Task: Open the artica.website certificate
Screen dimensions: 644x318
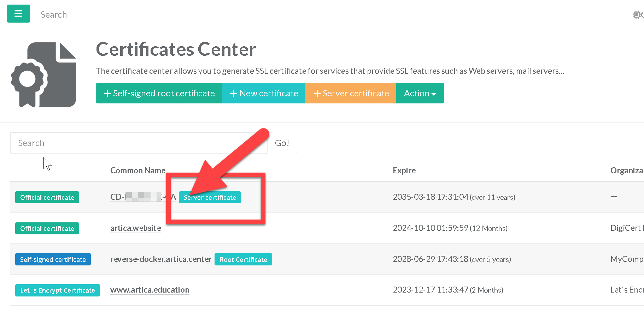Action: pos(135,228)
